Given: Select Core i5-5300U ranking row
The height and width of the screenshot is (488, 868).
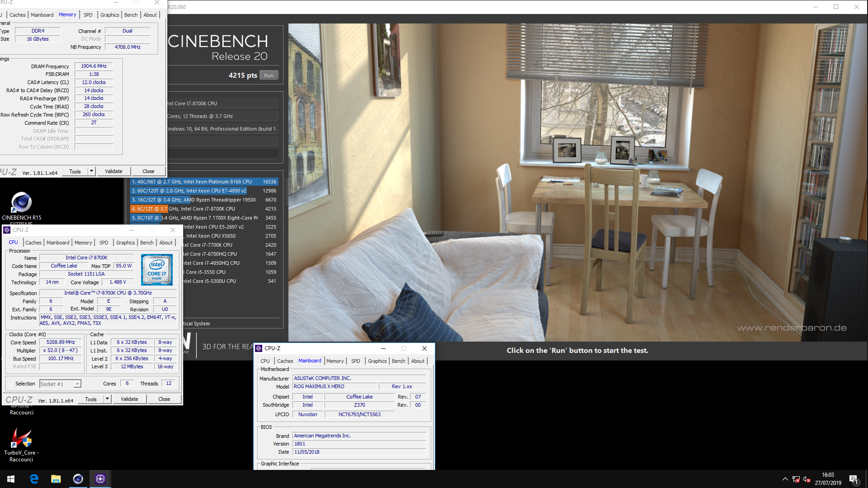Looking at the screenshot, I should (231, 281).
